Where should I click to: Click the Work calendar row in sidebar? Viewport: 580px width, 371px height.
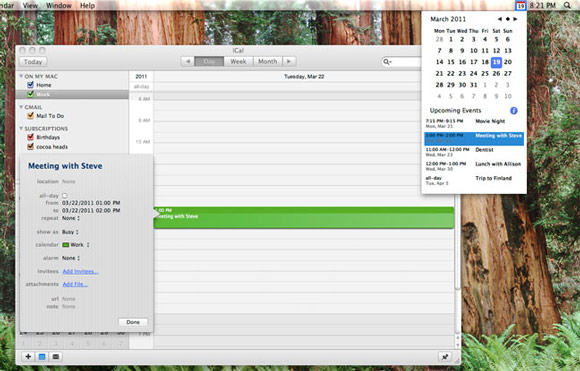point(72,94)
